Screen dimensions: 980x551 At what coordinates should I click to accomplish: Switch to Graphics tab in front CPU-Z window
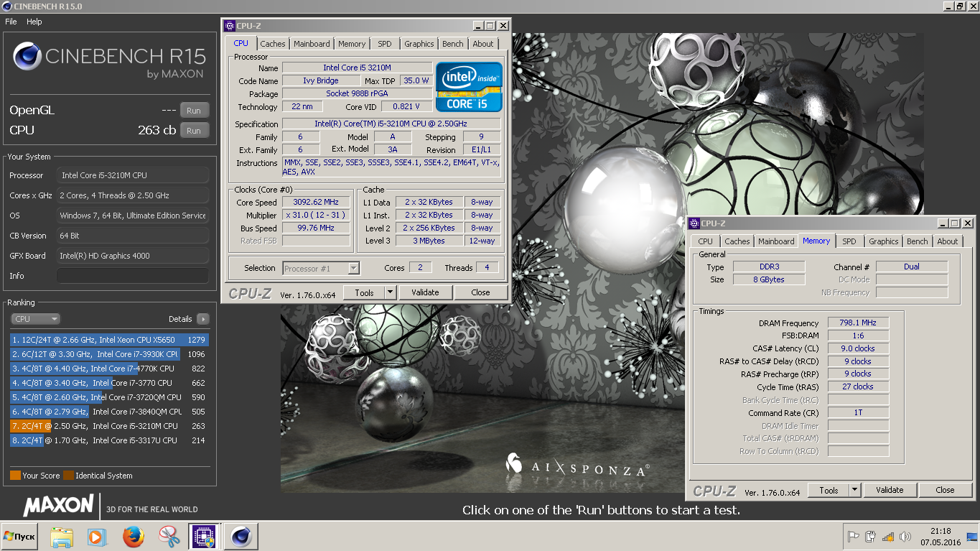click(419, 44)
